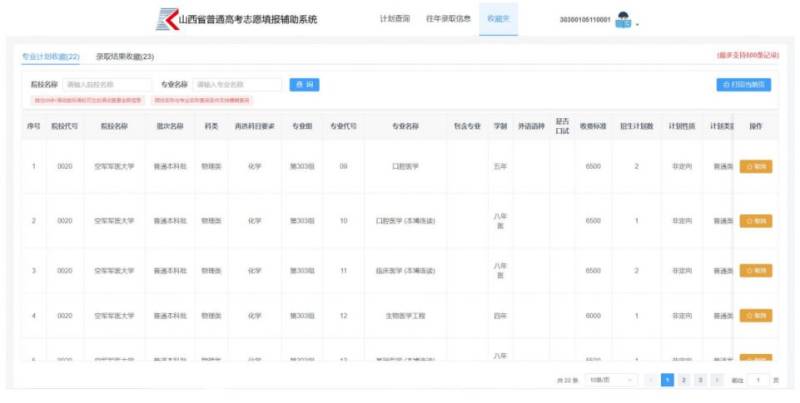This screenshot has height=403, width=800.
Task: Switch to 专业计划收藏(22) tab
Action: click(51, 57)
